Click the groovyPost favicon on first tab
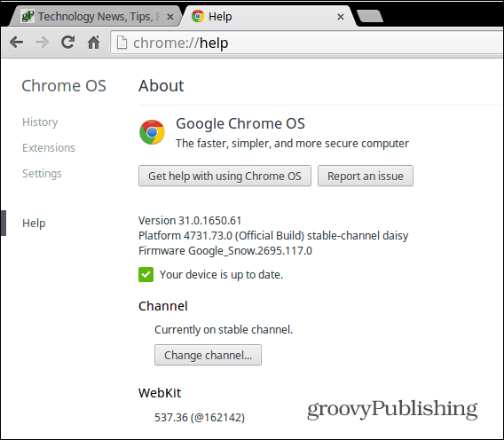This screenshot has width=504, height=440. (x=28, y=16)
